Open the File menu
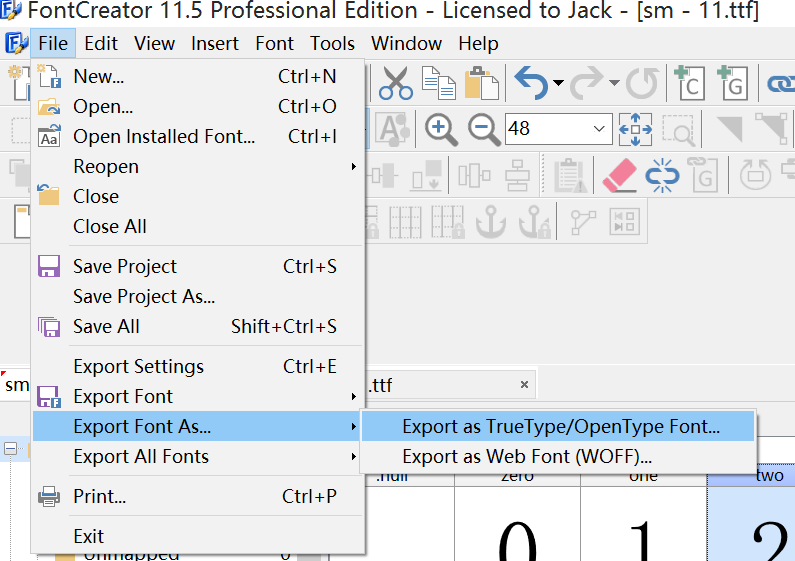Image resolution: width=795 pixels, height=561 pixels. [x=53, y=44]
